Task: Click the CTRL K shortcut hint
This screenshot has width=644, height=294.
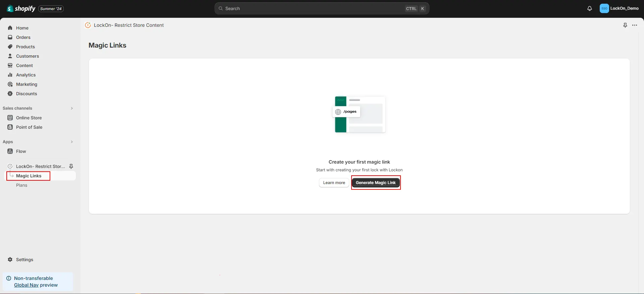Action: (x=415, y=9)
